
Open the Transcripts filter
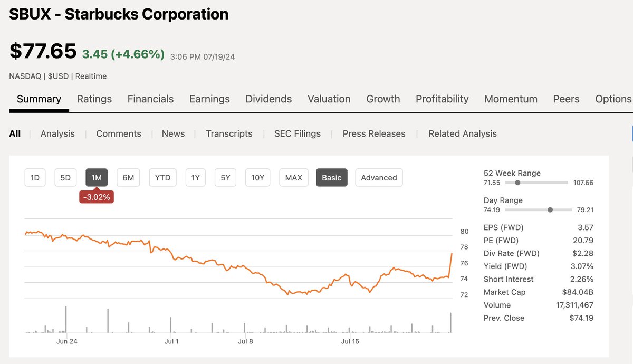[229, 133]
